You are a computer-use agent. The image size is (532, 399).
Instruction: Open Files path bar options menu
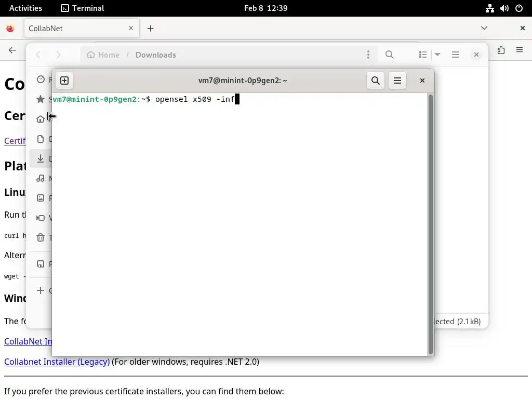[368, 55]
